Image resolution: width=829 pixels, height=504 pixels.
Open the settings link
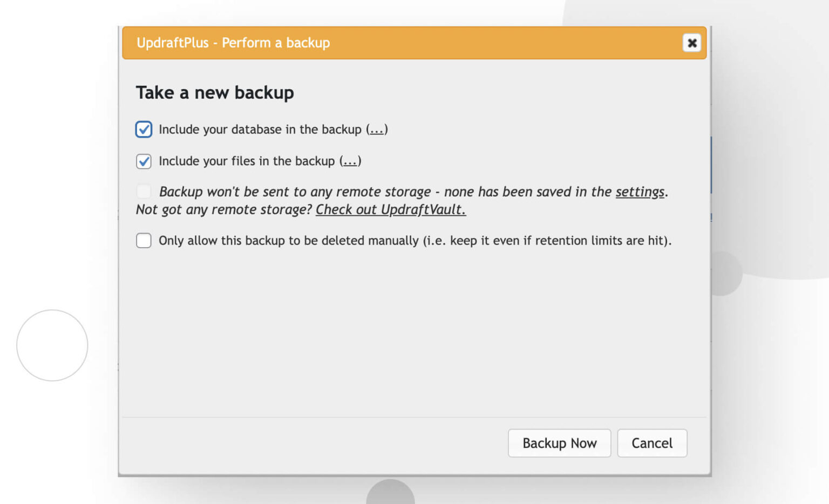(x=640, y=192)
